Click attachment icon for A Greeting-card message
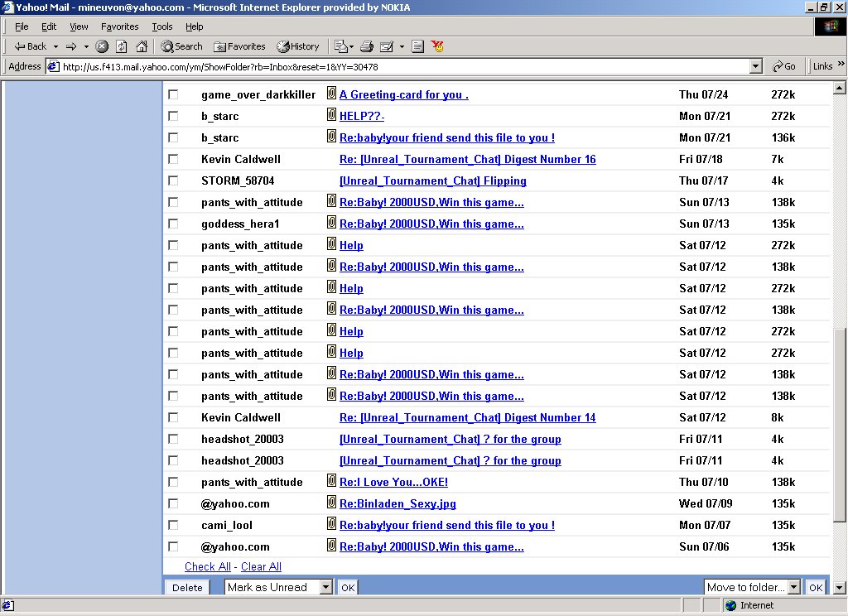The height and width of the screenshot is (616, 848). (331, 93)
